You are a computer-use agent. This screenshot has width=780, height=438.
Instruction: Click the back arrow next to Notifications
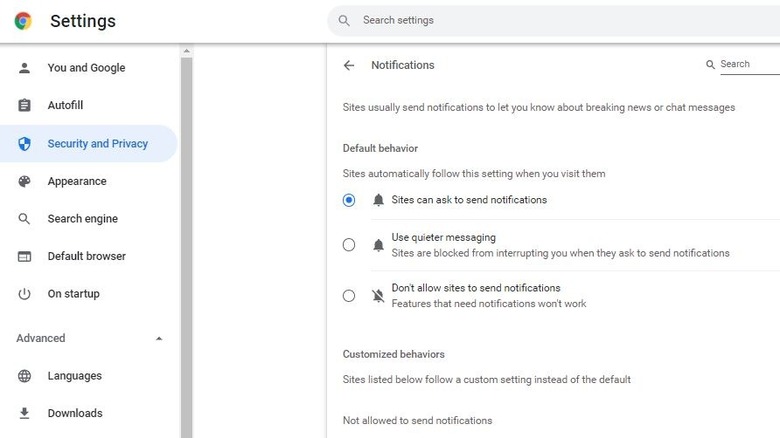point(349,65)
